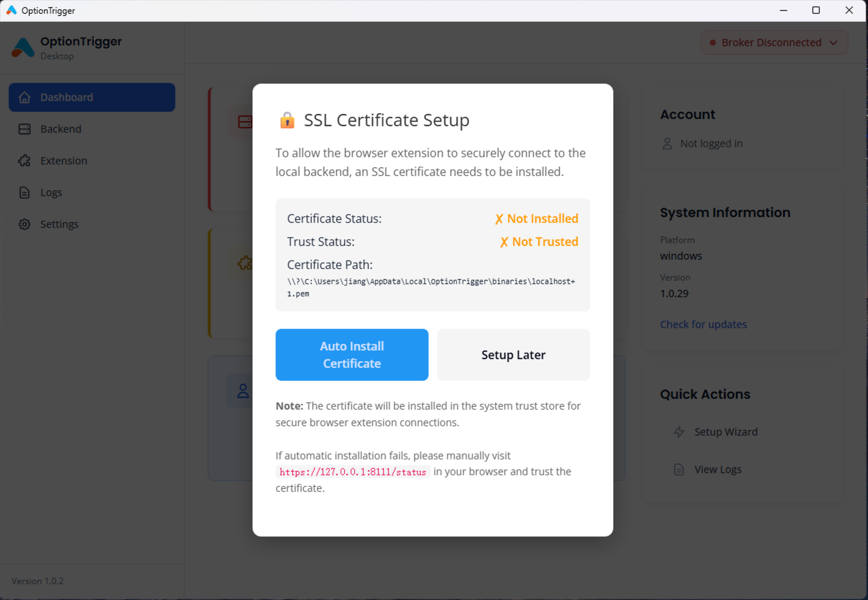Click Check for updates link

(703, 324)
